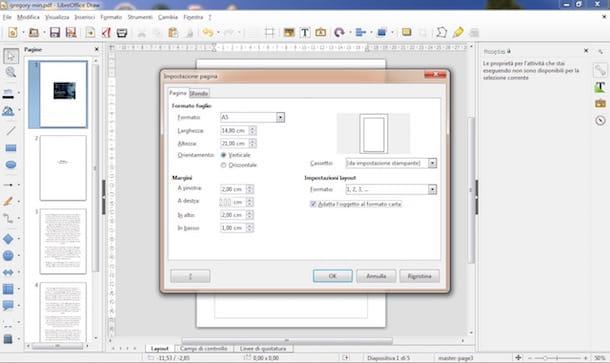The width and height of the screenshot is (610, 363).
Task: Select the Connector tool
Action: [x=8, y=218]
